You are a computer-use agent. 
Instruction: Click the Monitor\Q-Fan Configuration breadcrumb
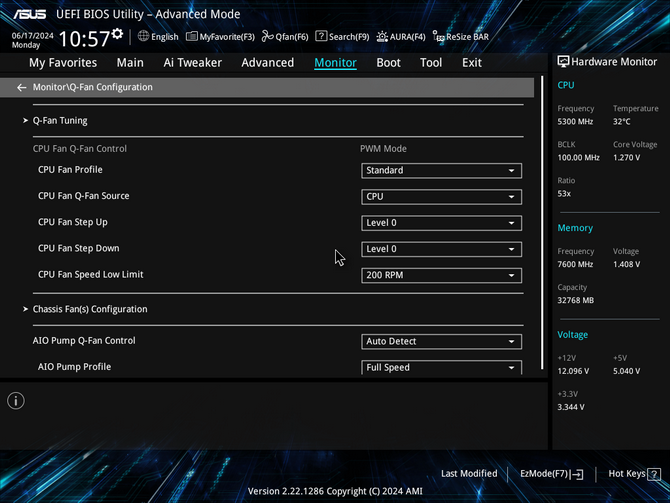click(x=93, y=87)
